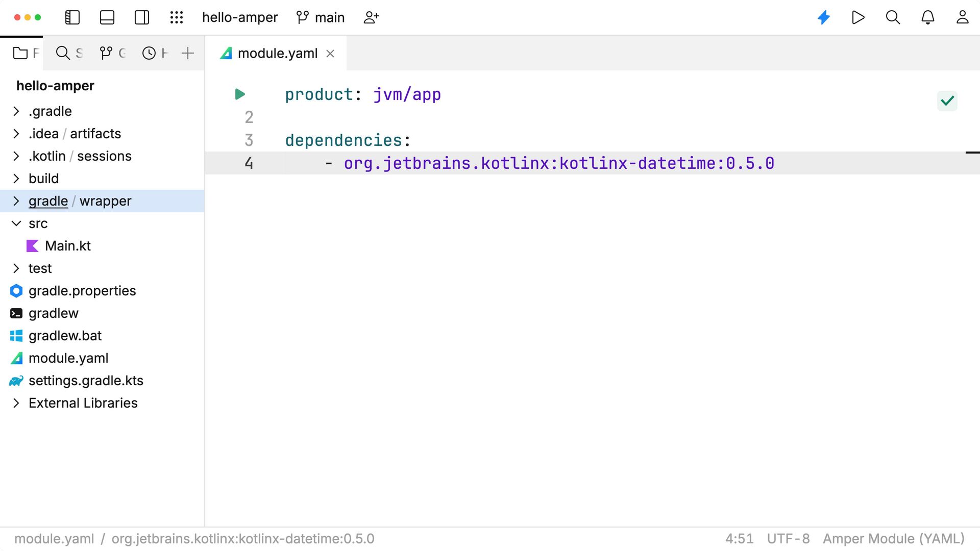Click the UTF-8 encoding indicator

point(788,539)
